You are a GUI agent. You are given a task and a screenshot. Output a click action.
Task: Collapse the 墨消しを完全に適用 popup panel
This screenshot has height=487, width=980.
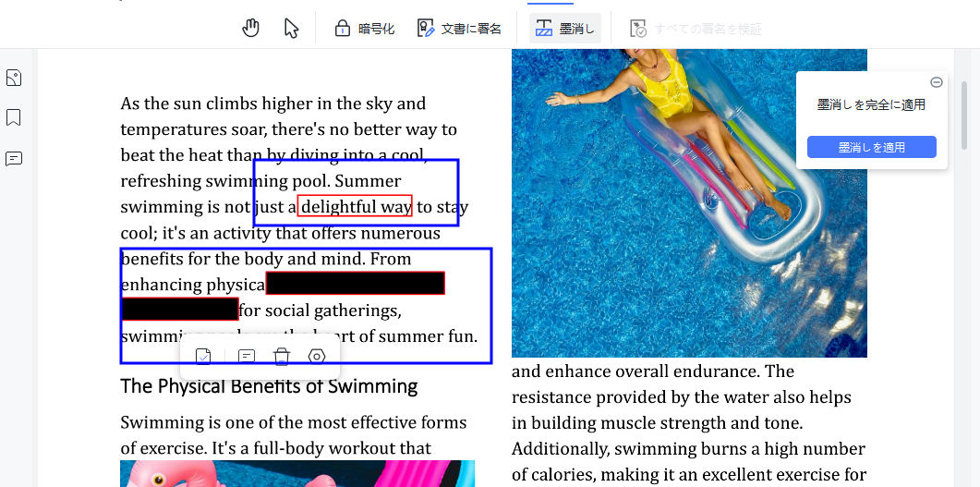[x=936, y=82]
